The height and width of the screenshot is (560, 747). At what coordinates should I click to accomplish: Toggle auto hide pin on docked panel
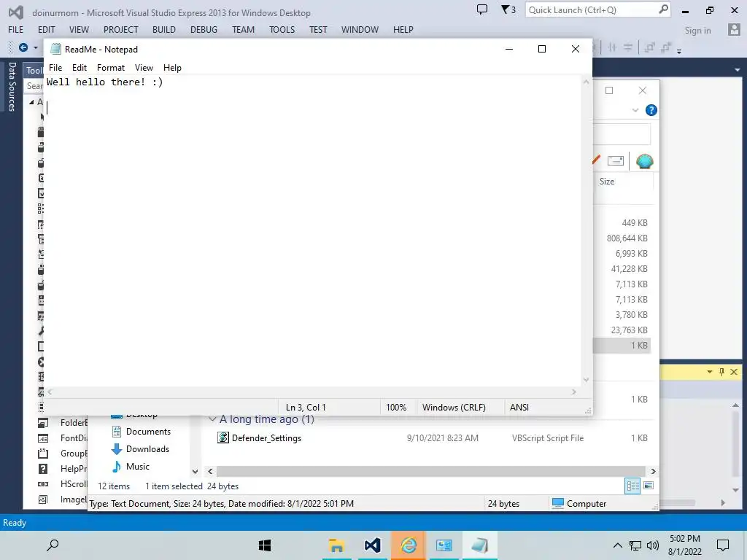721,372
